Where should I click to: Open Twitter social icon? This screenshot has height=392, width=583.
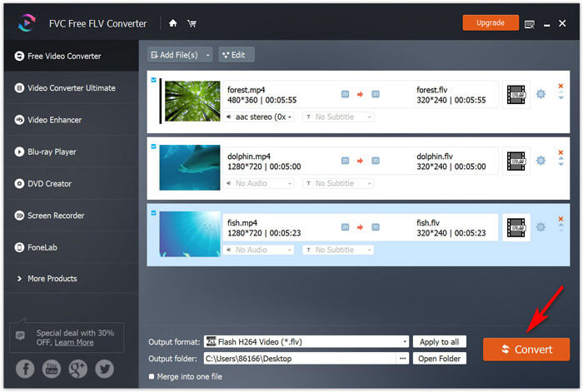104,369
